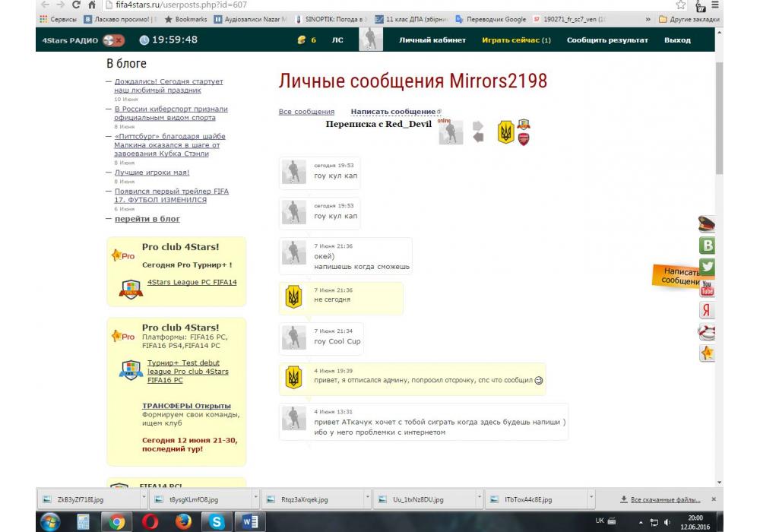The height and width of the screenshot is (532, 760).
Task: Click the police cap sidebar icon
Action: point(707,223)
